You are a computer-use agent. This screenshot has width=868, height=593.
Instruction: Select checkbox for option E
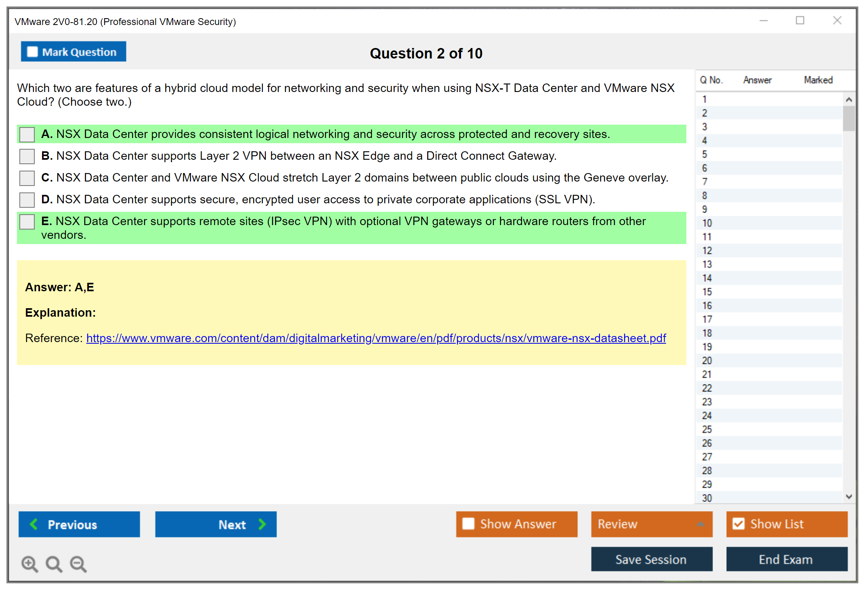click(x=27, y=221)
